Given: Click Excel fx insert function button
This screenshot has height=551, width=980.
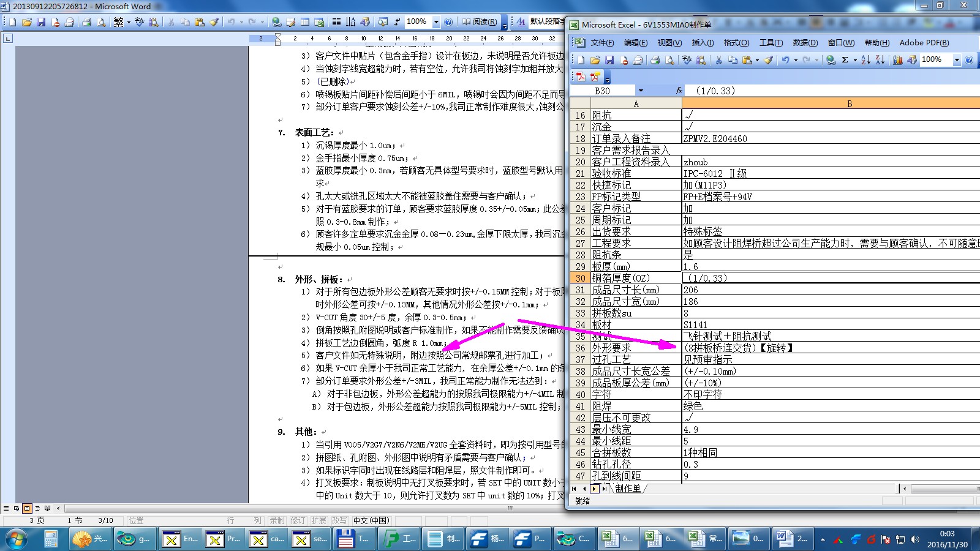Looking at the screenshot, I should pyautogui.click(x=679, y=91).
